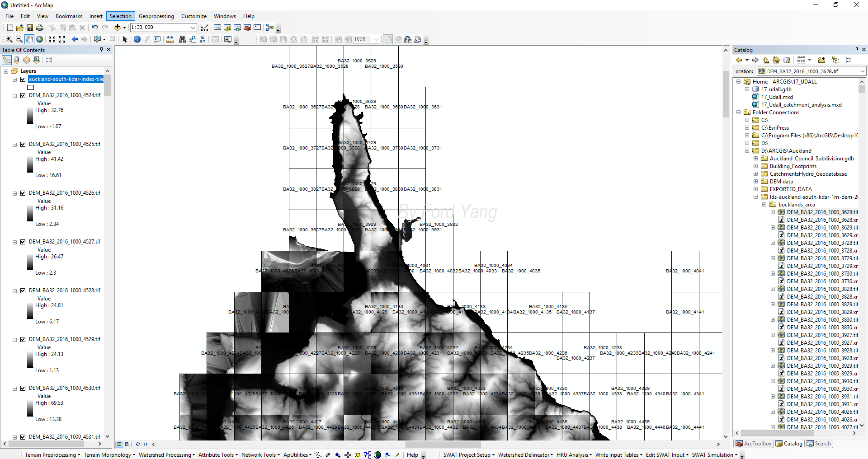The image size is (868, 459).
Task: Open the ModelBuilder window icon
Action: click(270, 28)
